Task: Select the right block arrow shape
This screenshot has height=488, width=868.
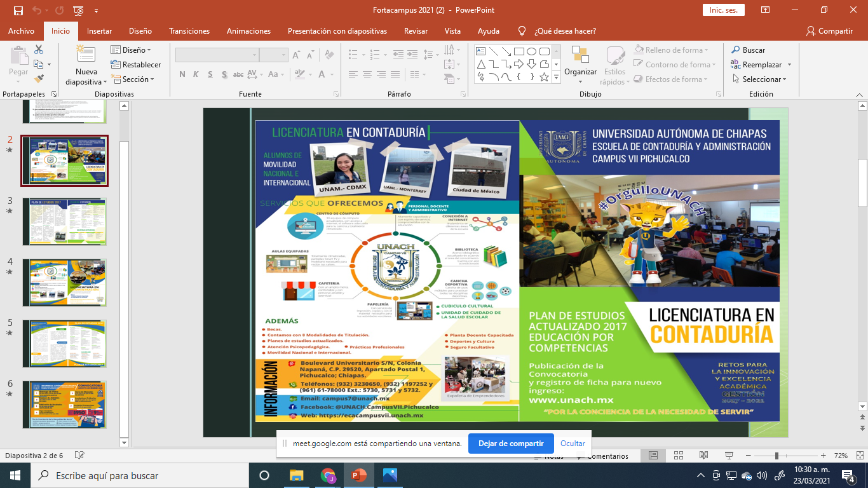Action: pyautogui.click(x=519, y=64)
